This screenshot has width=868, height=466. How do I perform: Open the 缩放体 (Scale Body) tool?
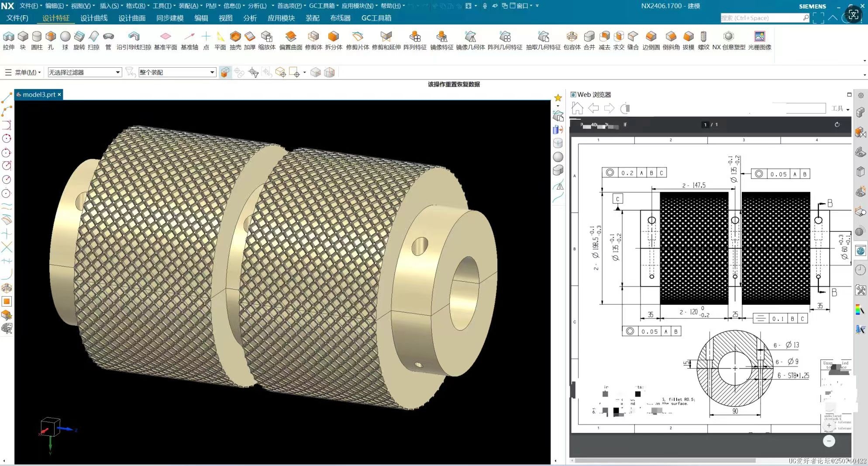click(267, 40)
